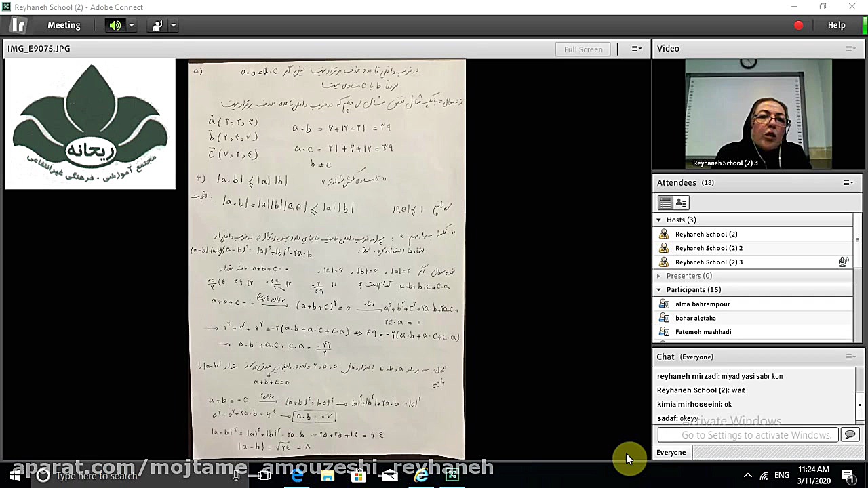
Task: Open the Meeting menu
Action: 64,25
